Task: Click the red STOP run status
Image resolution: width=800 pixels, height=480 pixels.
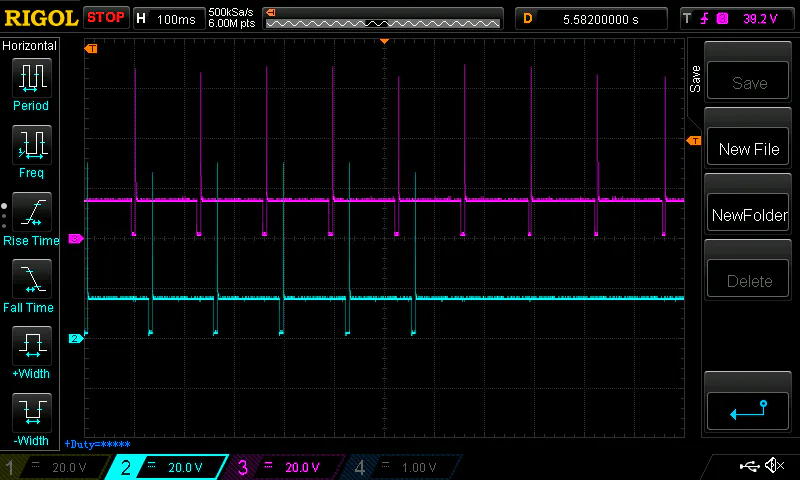Action: click(106, 18)
